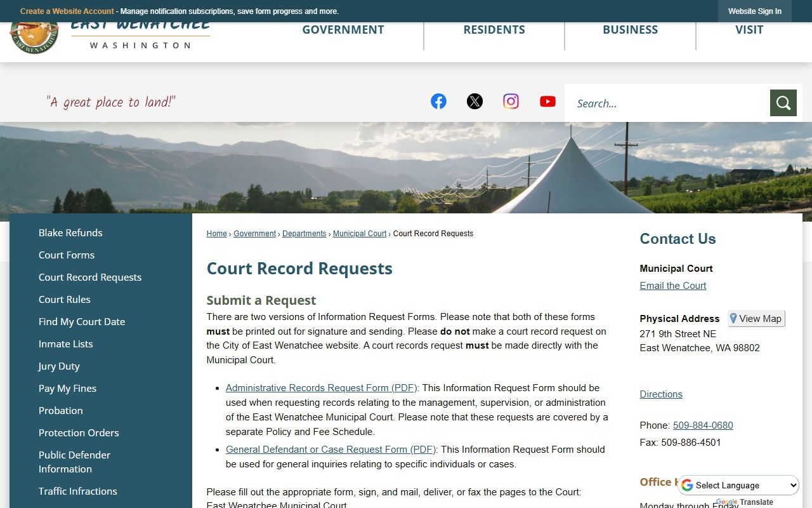Open the Residents menu
812x508 pixels.
click(x=494, y=30)
